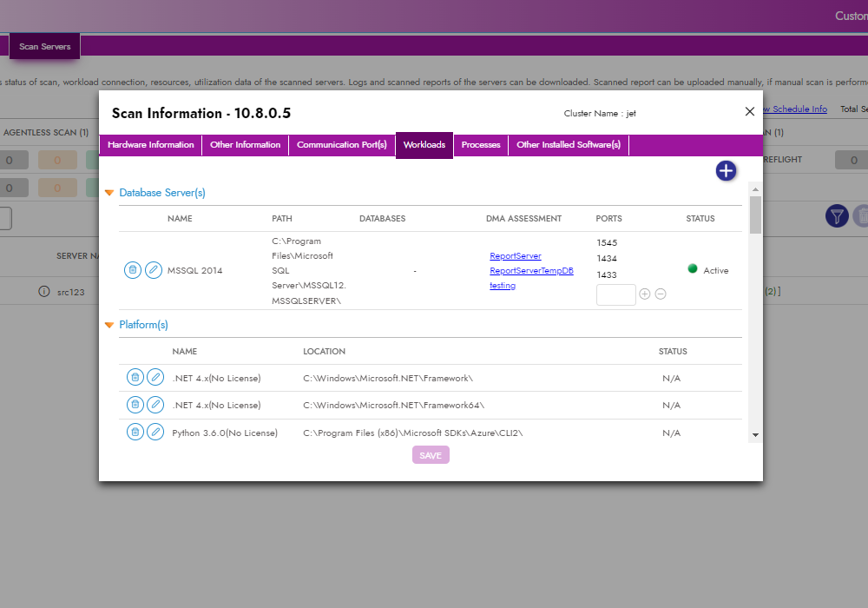Click the dialog scrollbar up arrow
The width and height of the screenshot is (868, 608).
pyautogui.click(x=755, y=189)
